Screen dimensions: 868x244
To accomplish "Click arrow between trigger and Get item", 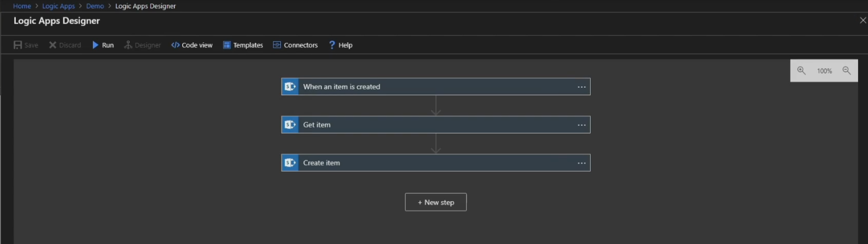I will 435,106.
